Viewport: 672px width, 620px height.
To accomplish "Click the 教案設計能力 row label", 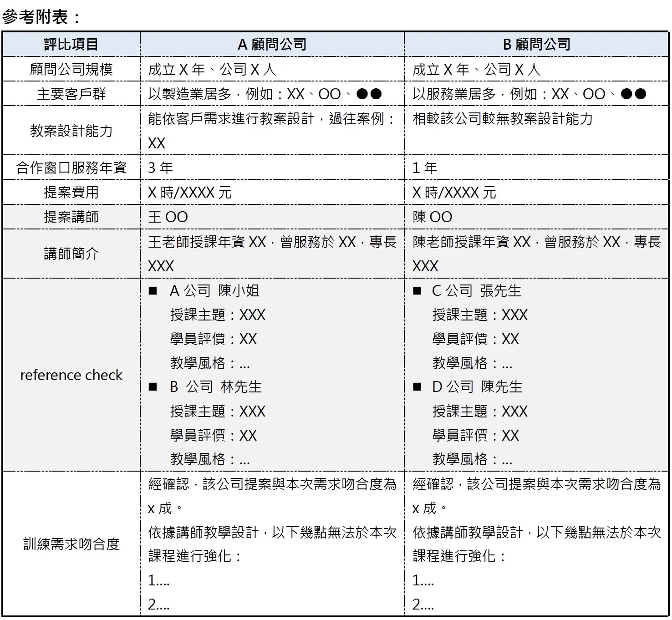I will coord(71,131).
